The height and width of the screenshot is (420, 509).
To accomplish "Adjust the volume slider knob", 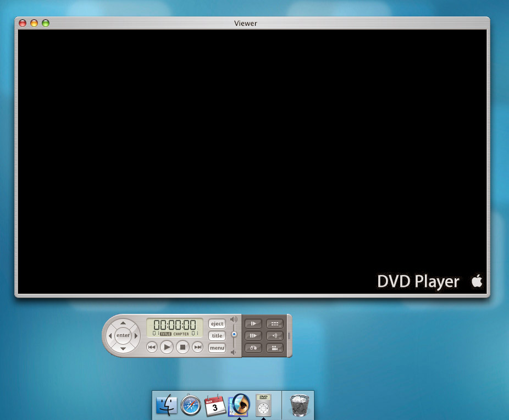I will click(x=234, y=334).
